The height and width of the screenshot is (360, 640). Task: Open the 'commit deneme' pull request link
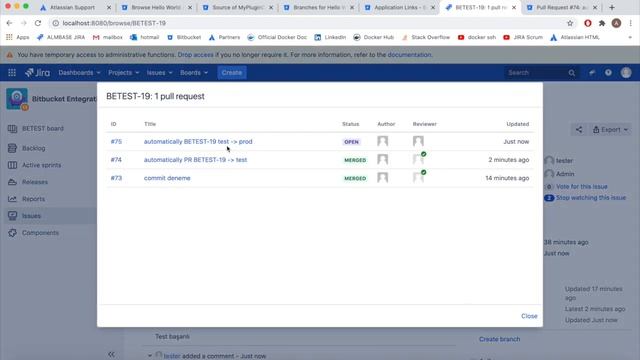click(167, 178)
